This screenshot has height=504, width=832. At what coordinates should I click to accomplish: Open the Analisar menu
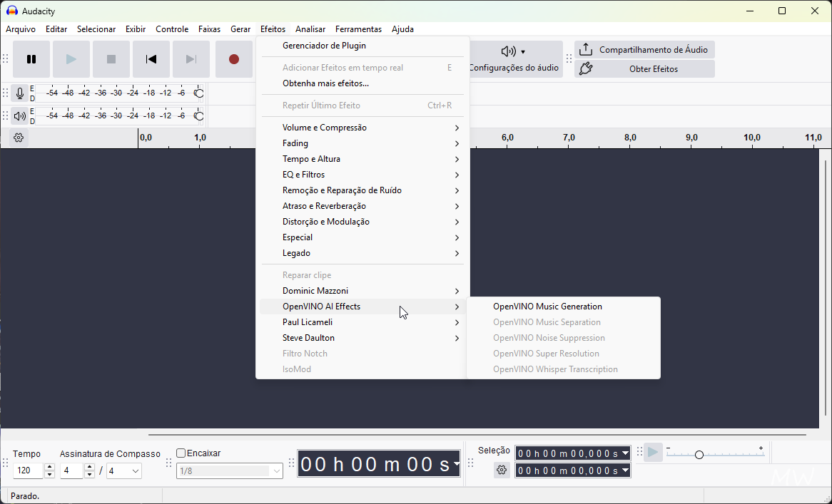pyautogui.click(x=310, y=29)
